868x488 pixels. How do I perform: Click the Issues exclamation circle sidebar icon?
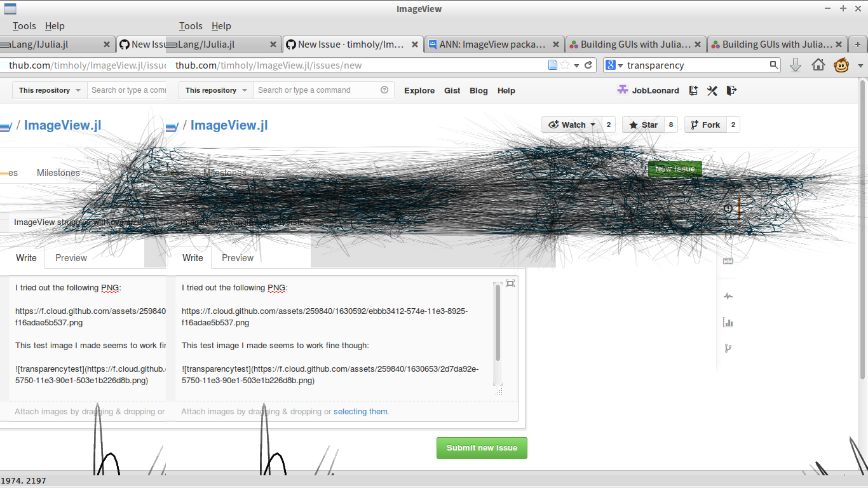click(728, 208)
